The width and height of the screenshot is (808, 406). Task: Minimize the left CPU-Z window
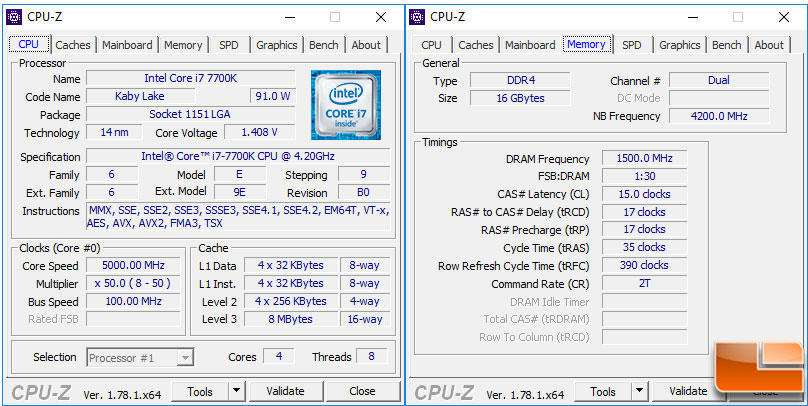290,17
